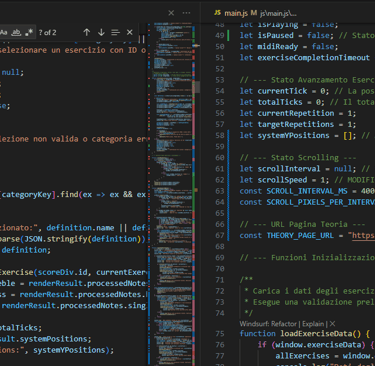Click 'SCROLL_INTERVAL_MS' constant on line 63
This screenshot has height=366, width=375.
[307, 191]
